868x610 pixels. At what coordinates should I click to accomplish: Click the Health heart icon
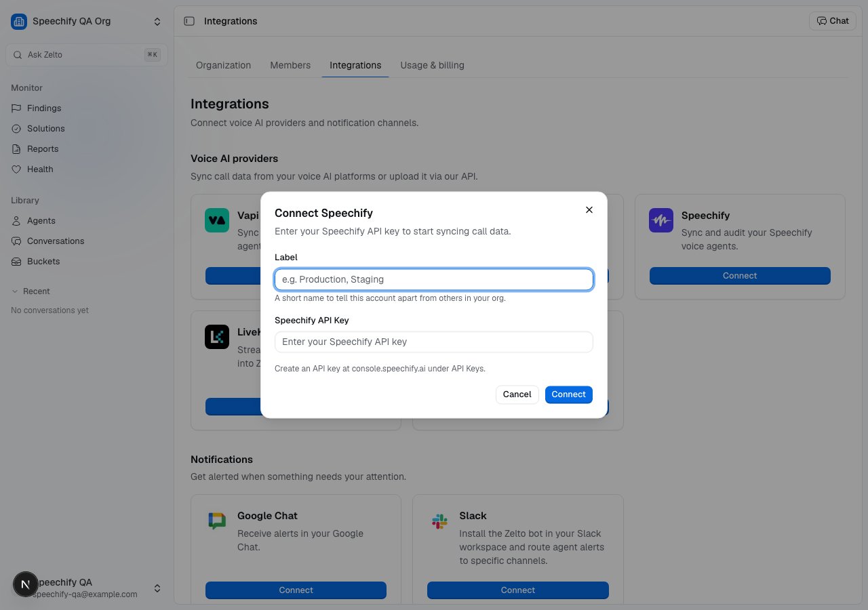[x=16, y=169]
